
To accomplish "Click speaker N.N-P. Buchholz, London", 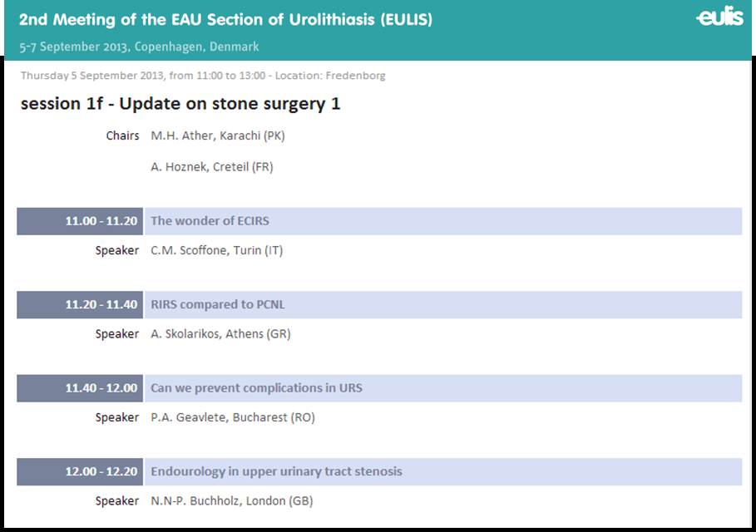I will point(232,501).
